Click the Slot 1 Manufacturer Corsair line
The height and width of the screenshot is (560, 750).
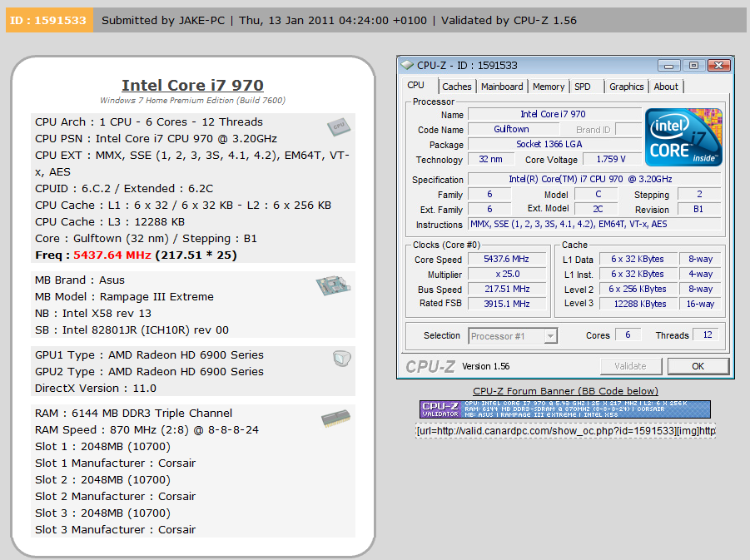[x=115, y=463]
